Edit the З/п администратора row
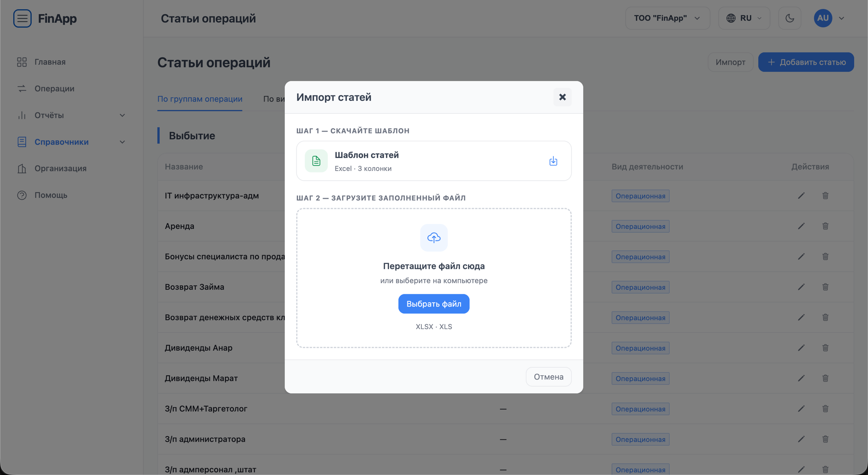 point(801,439)
